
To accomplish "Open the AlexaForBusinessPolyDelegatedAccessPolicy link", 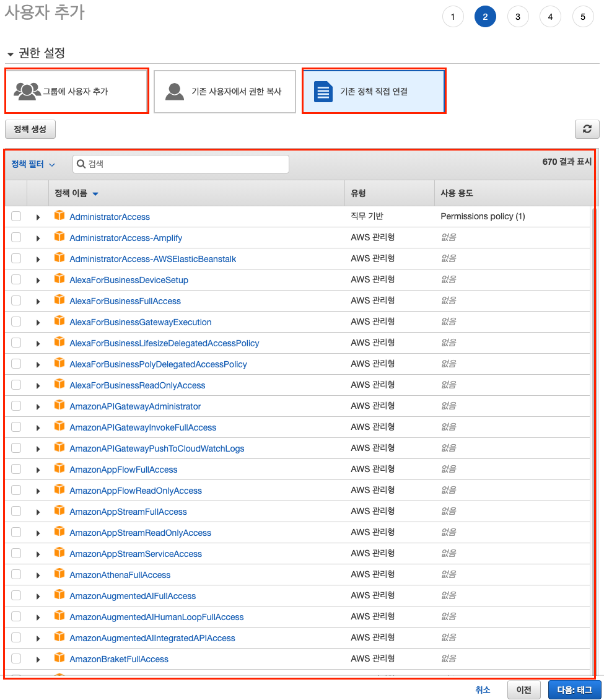I will coord(158,364).
